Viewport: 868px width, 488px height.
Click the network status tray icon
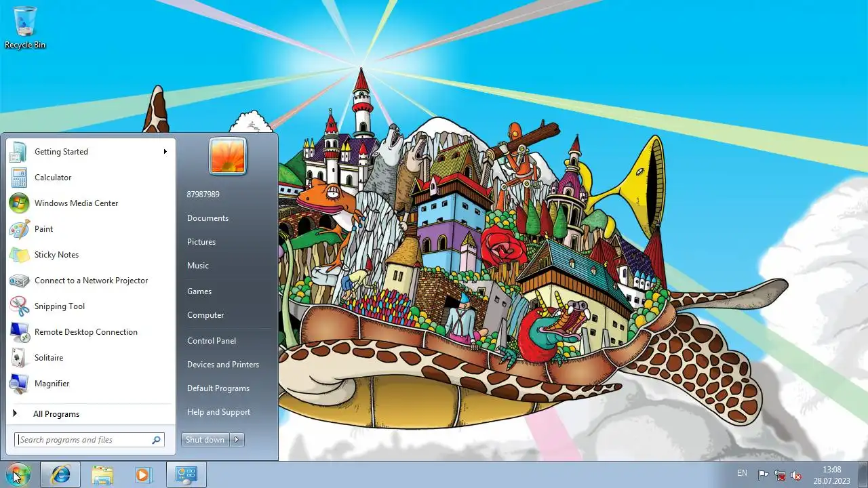click(x=780, y=475)
